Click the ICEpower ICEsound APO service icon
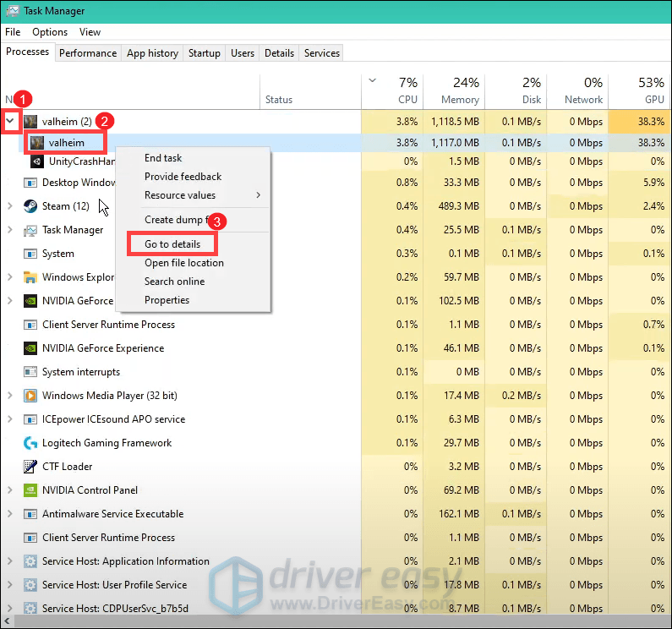 [30, 419]
